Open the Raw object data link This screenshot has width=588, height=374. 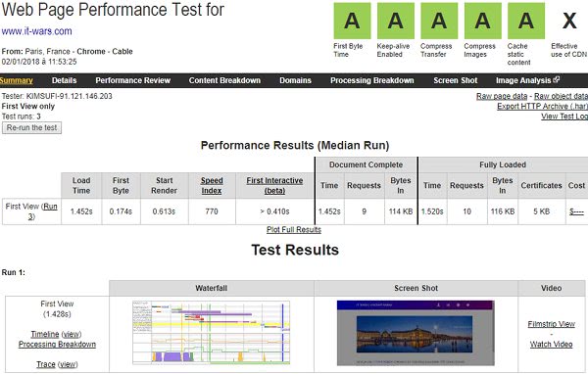pyautogui.click(x=561, y=96)
